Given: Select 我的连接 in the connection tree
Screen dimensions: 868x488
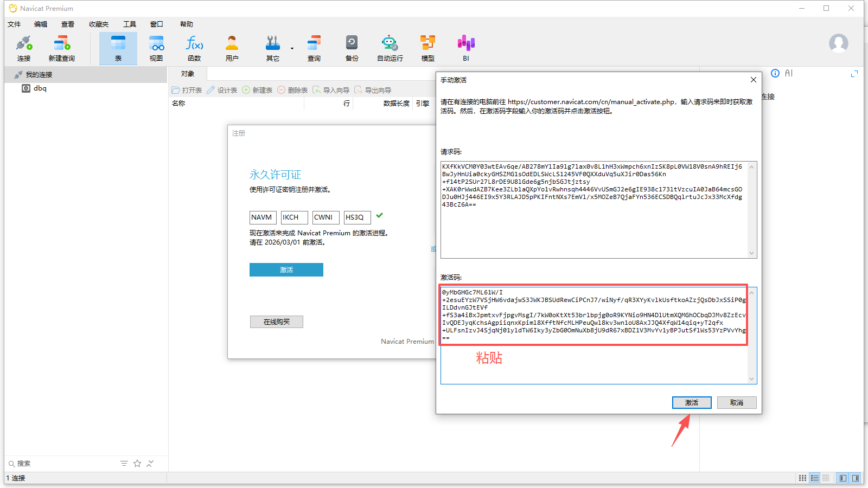Looking at the screenshot, I should (x=39, y=75).
